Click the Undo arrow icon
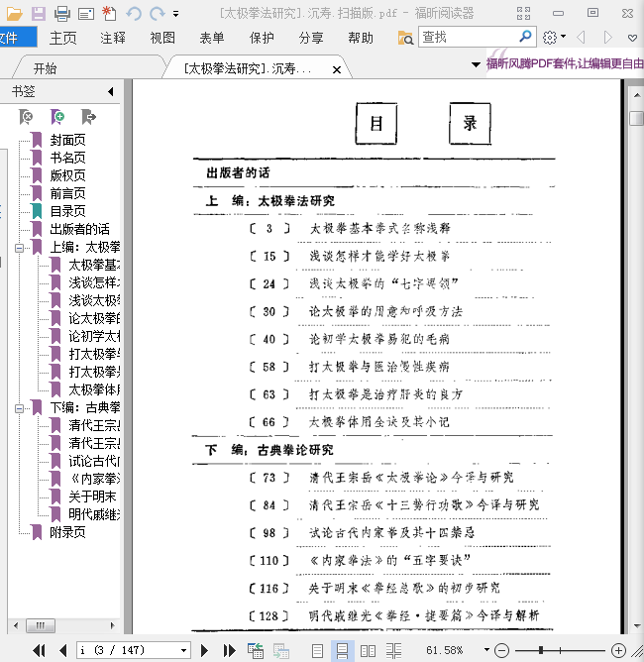This screenshot has height=662, width=644. click(134, 14)
